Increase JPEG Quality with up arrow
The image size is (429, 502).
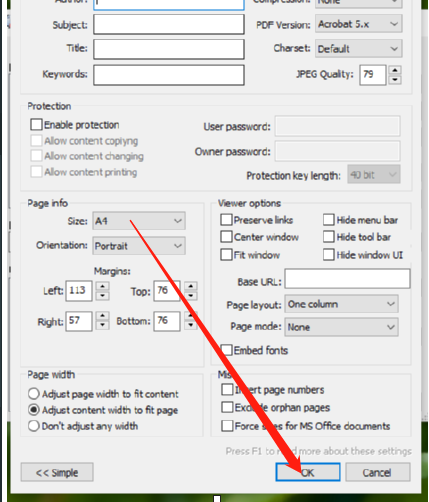click(x=395, y=71)
